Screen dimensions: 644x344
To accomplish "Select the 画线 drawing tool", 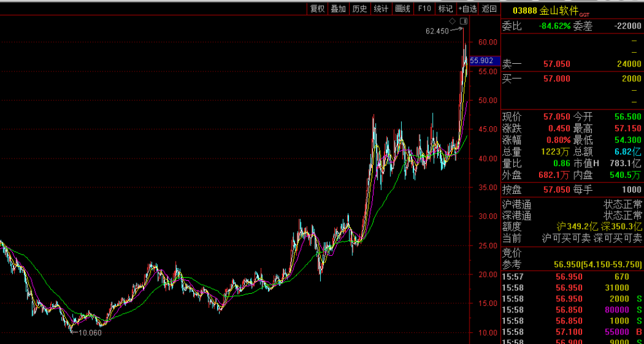I will 402,8.
